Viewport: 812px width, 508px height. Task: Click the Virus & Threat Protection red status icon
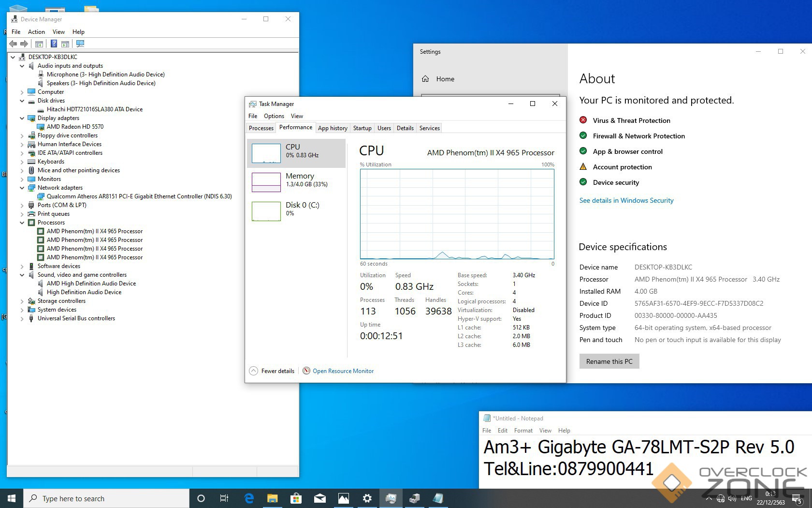click(x=583, y=120)
